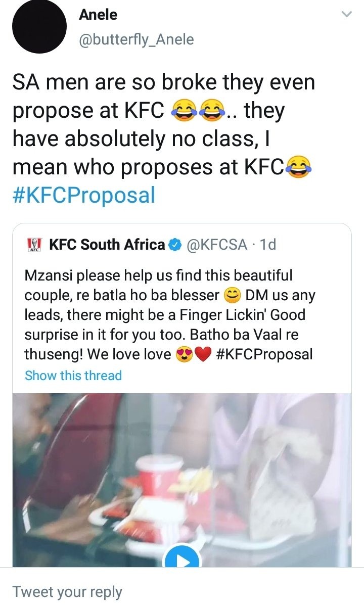Click the Anele display name
Screen dimensions: 364x605
[x=98, y=15]
